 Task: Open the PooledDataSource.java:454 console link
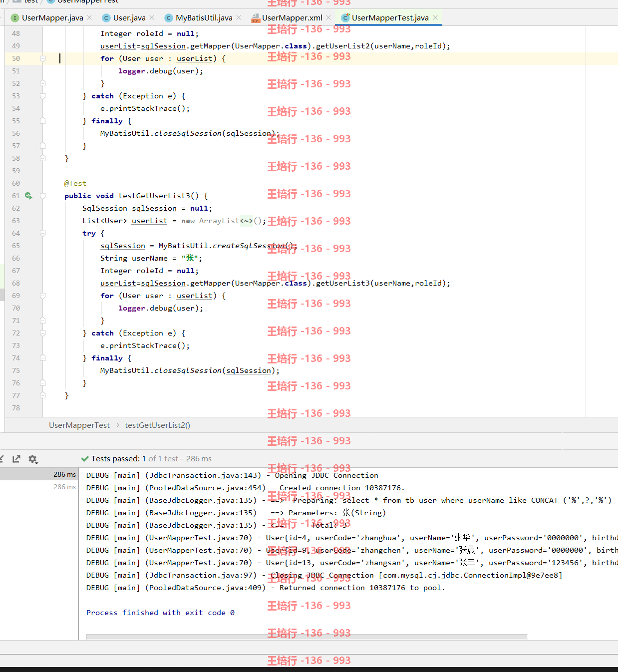(205, 488)
